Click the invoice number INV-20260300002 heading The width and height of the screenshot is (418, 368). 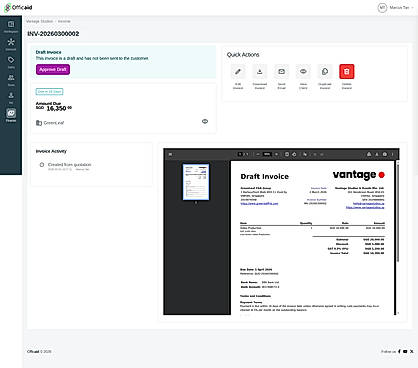pyautogui.click(x=53, y=34)
